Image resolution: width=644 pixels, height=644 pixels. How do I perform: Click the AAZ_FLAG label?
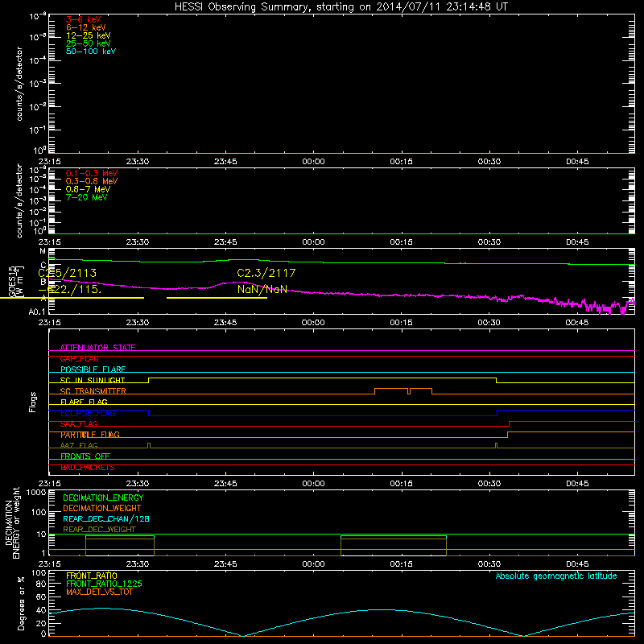79,446
